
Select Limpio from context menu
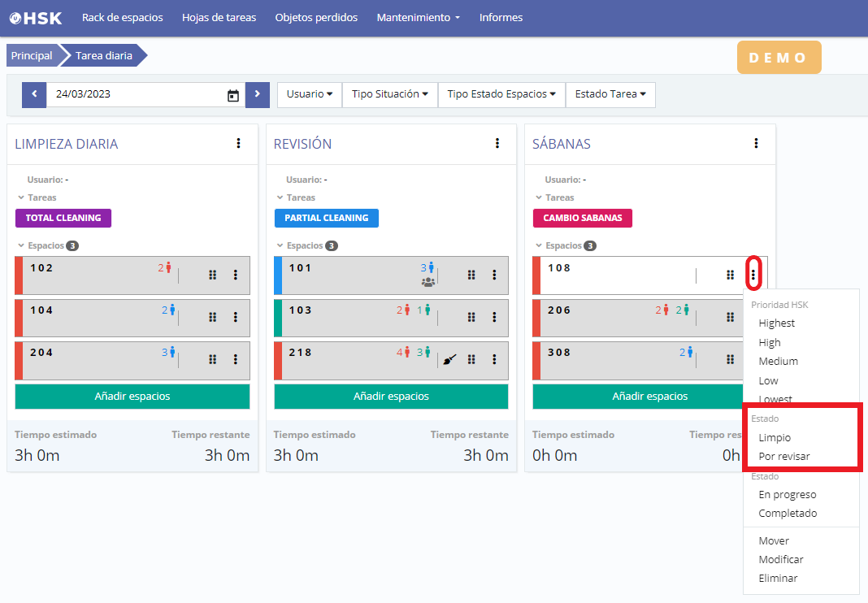774,437
